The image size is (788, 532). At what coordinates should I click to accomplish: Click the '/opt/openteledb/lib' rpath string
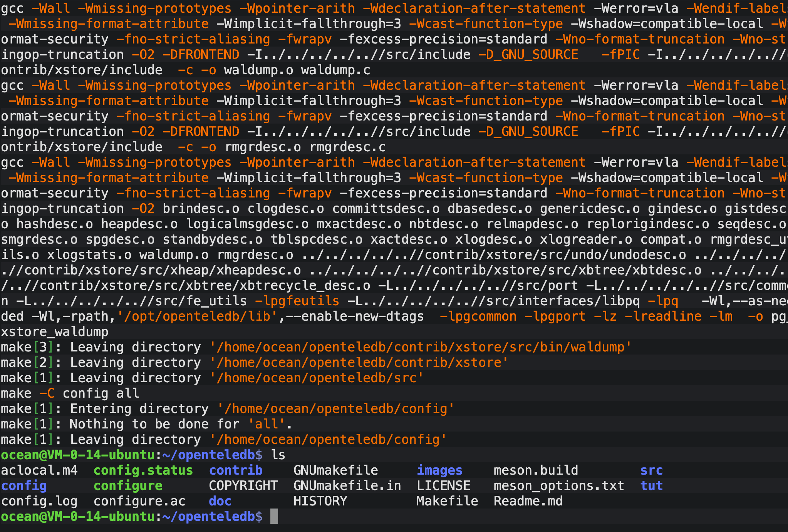click(x=197, y=316)
